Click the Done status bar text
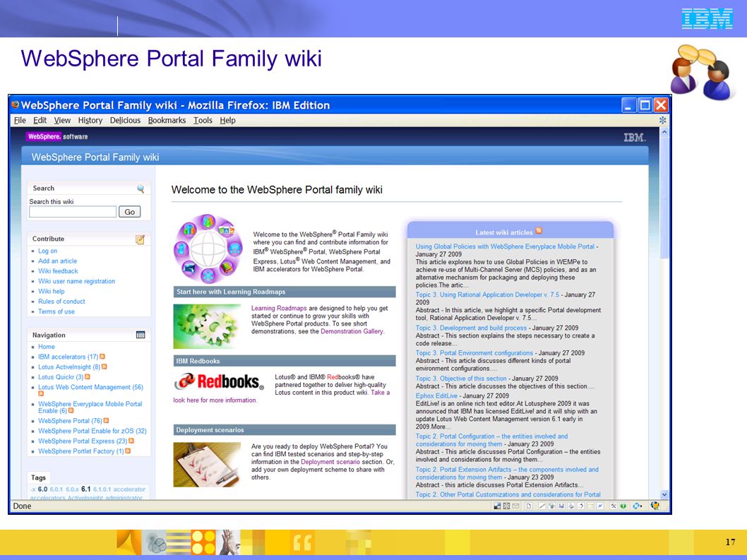This screenshot has height=560, width=747. click(x=22, y=506)
